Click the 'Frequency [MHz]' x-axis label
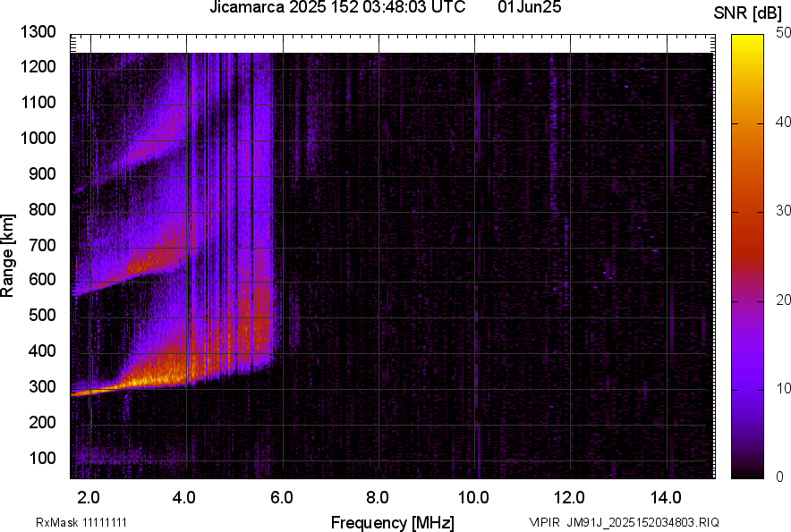Screen dimensions: 791x532 click(x=393, y=522)
